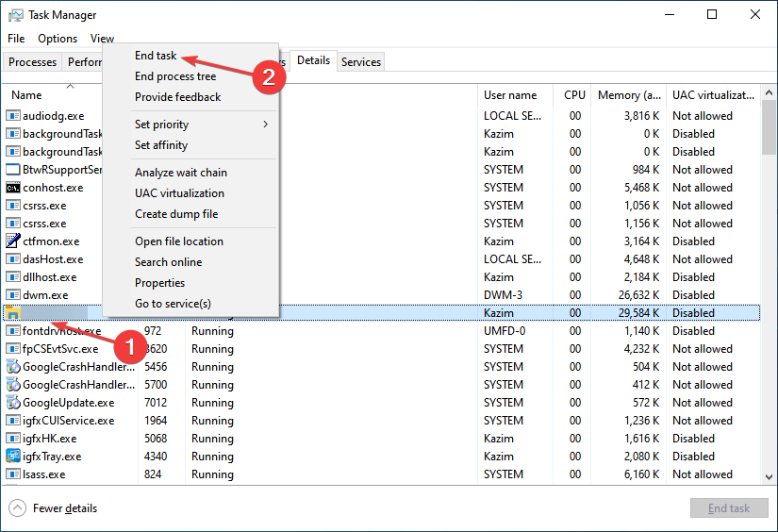The width and height of the screenshot is (778, 532).
Task: Expand the Set priority submenu arrow
Action: point(265,125)
